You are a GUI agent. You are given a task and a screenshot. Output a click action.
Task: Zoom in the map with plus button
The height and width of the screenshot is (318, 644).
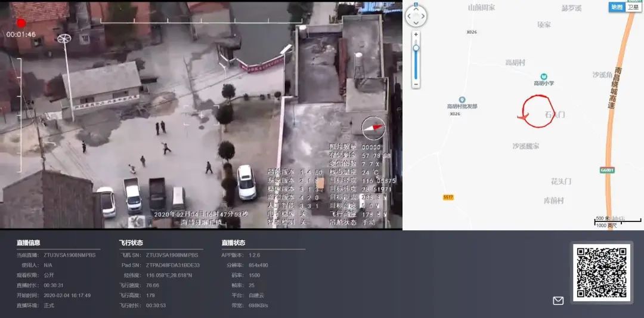416,35
